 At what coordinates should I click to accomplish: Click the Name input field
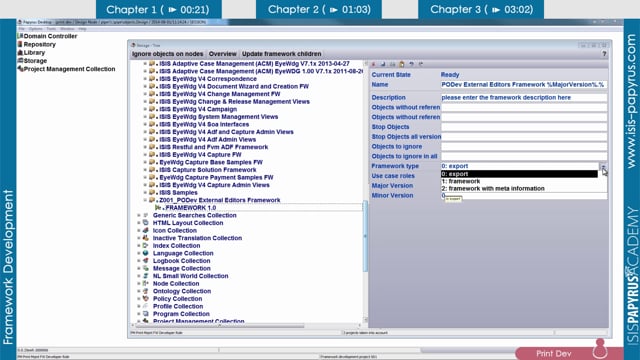pyautogui.click(x=524, y=84)
